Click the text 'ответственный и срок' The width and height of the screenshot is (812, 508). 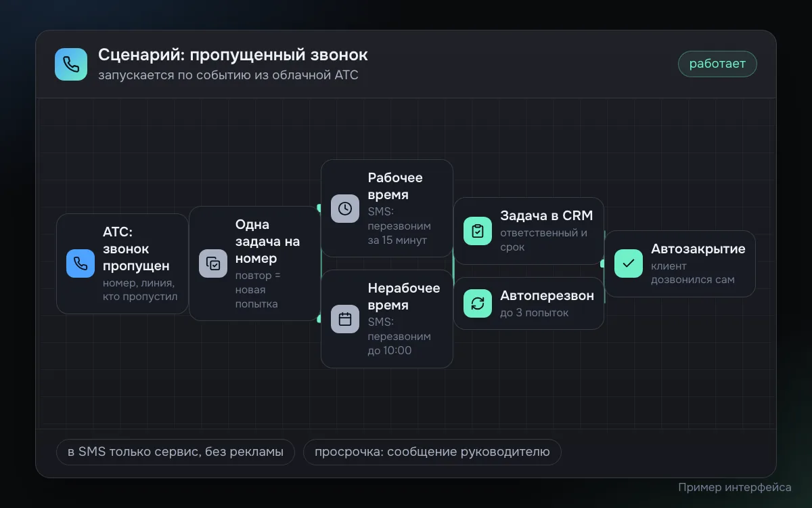(x=544, y=240)
